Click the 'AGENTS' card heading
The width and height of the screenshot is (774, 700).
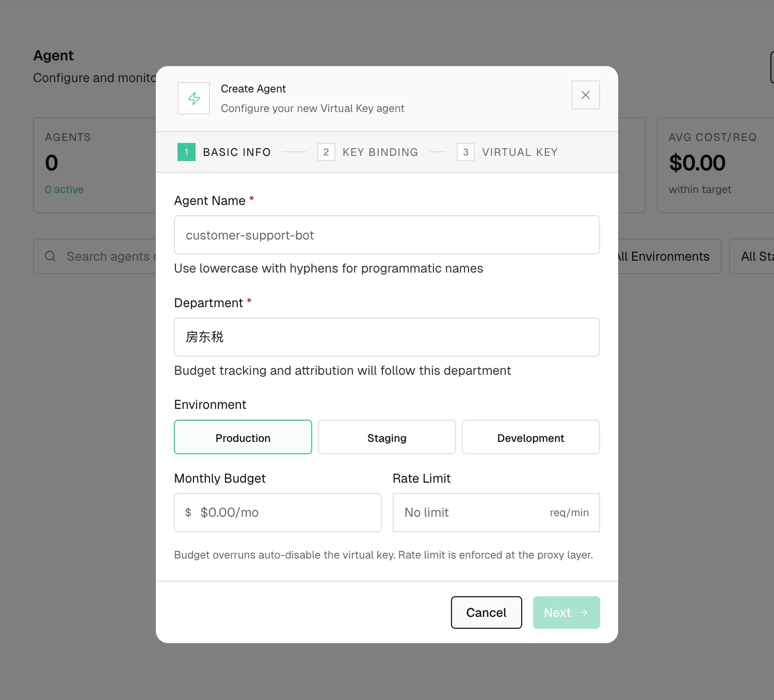(68, 137)
